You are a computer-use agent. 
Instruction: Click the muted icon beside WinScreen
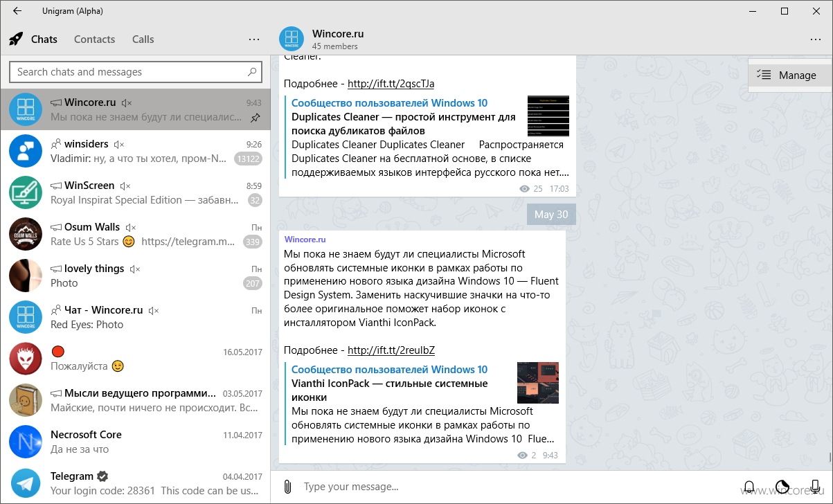click(x=125, y=186)
